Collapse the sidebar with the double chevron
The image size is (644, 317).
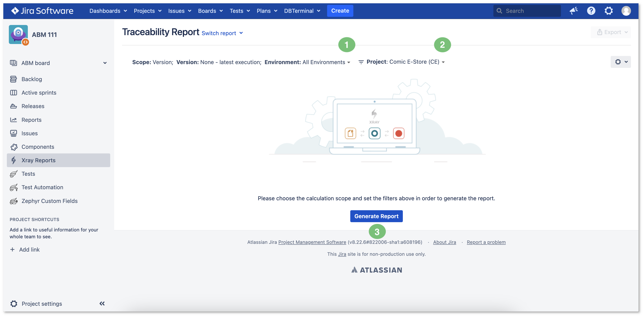pos(102,304)
